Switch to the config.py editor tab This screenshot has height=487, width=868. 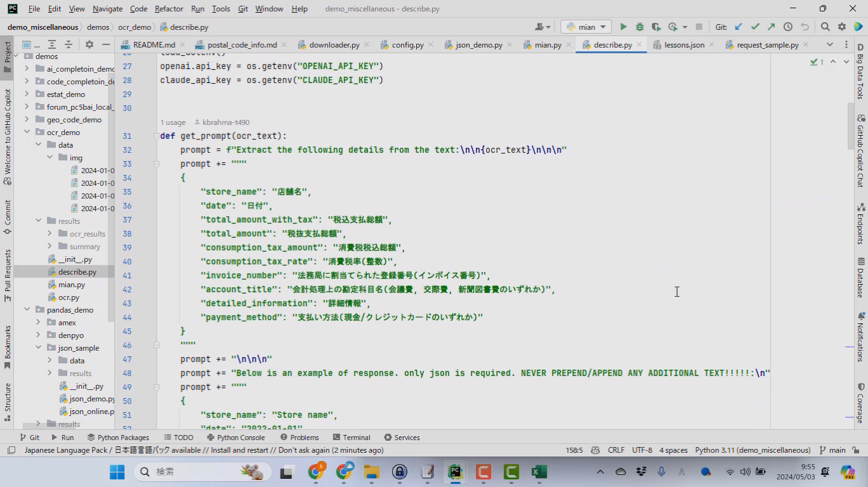tap(407, 45)
